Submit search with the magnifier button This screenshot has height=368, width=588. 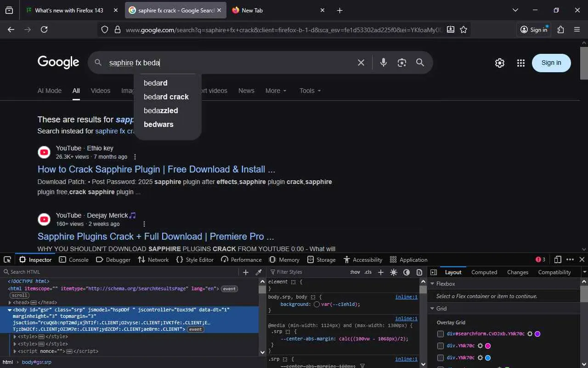coord(420,63)
